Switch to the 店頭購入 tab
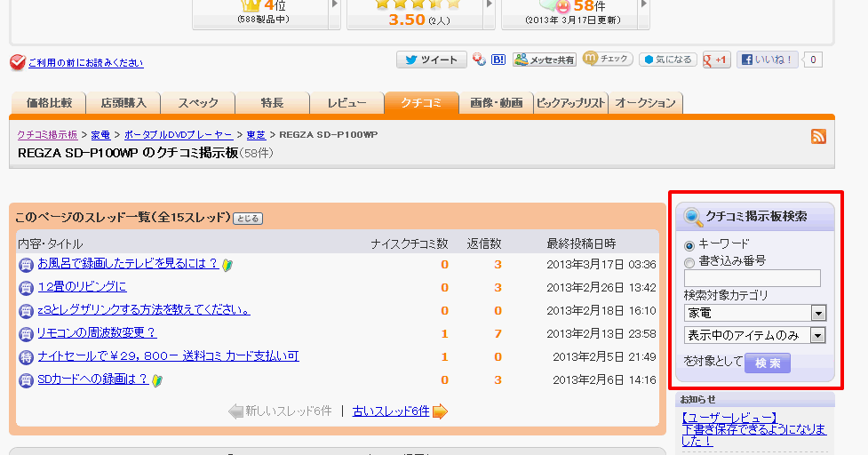The image size is (868, 455). (x=123, y=103)
